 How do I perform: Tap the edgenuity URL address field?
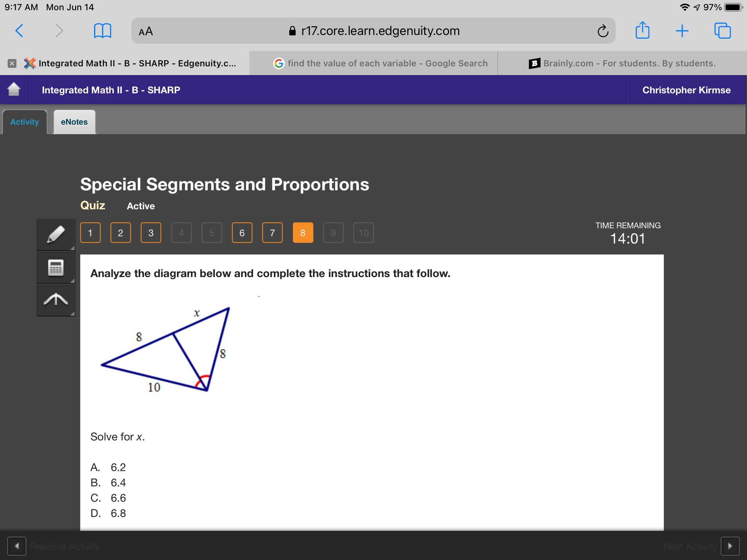tap(373, 31)
